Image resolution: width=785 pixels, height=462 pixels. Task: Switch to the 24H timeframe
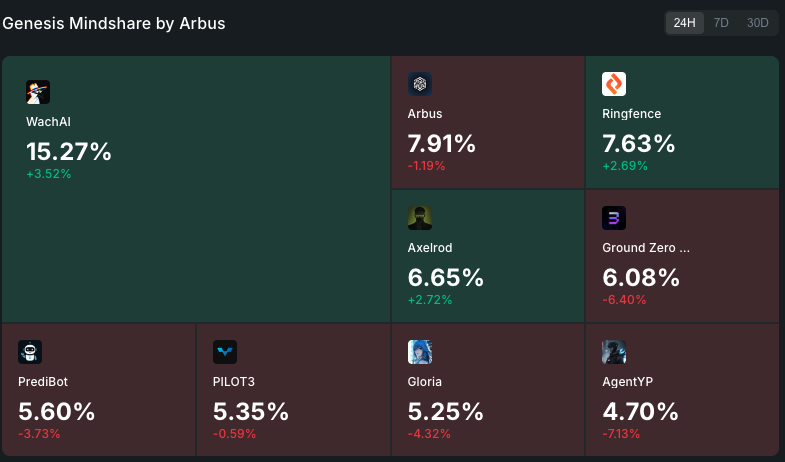[684, 23]
